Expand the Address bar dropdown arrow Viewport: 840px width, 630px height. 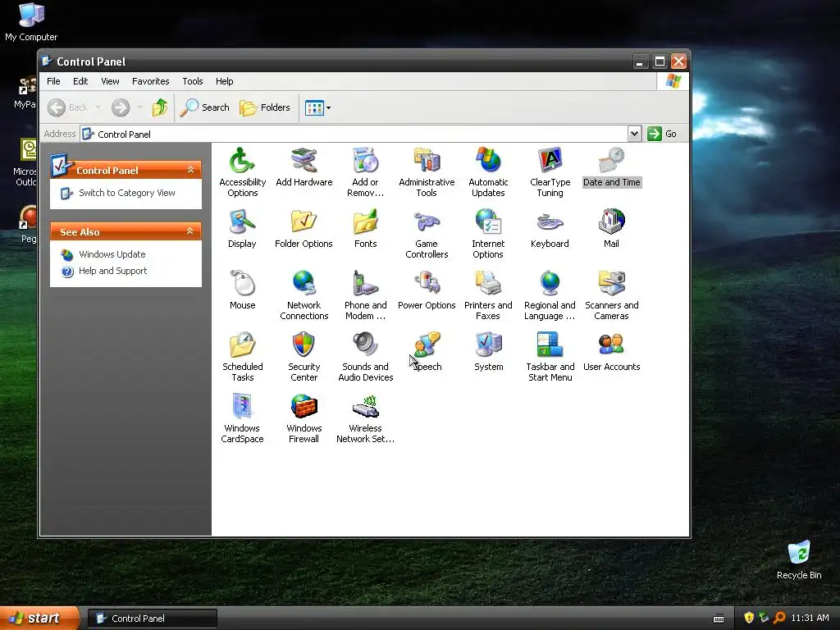click(x=634, y=134)
